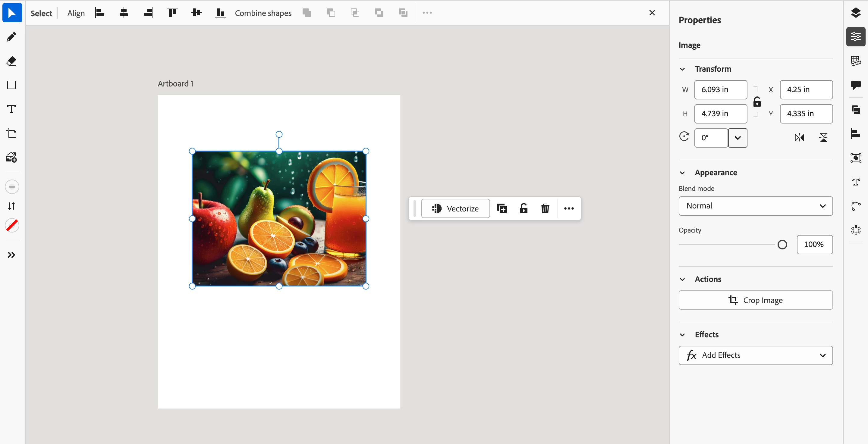Collapse the Transform section
The width and height of the screenshot is (868, 444).
tap(682, 69)
